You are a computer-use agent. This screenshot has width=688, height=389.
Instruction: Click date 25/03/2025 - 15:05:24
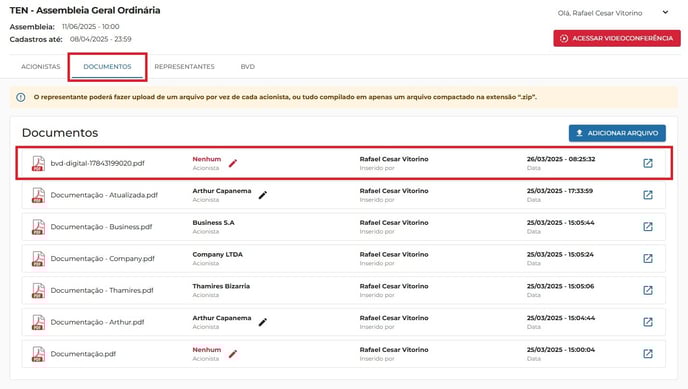point(560,254)
